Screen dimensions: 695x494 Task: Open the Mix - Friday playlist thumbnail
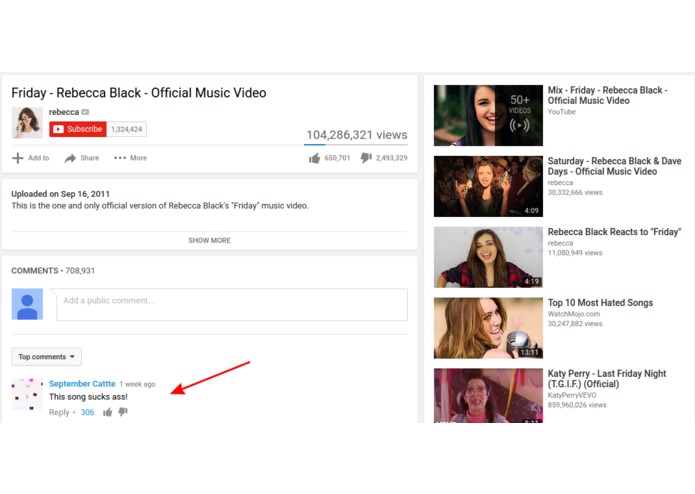click(488, 115)
